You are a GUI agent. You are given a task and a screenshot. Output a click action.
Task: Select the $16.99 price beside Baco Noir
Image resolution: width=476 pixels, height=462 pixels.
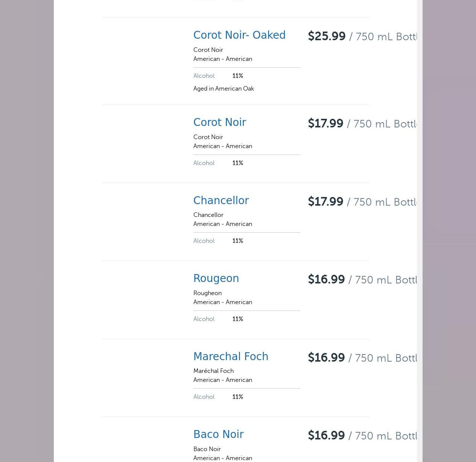(326, 436)
